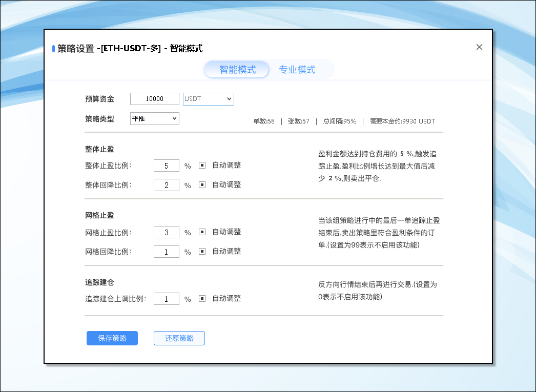Click the 追踪建仓上调比例 value field
The image size is (536, 392).
(x=167, y=299)
